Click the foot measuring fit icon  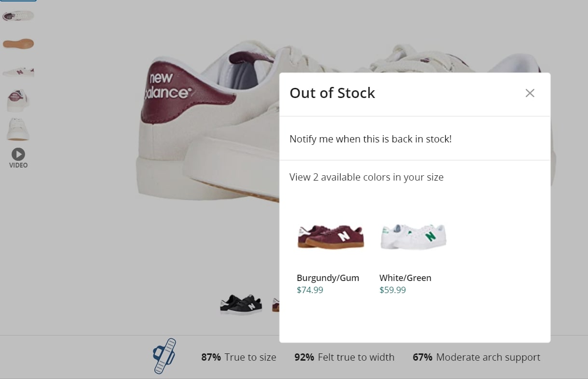tap(164, 356)
